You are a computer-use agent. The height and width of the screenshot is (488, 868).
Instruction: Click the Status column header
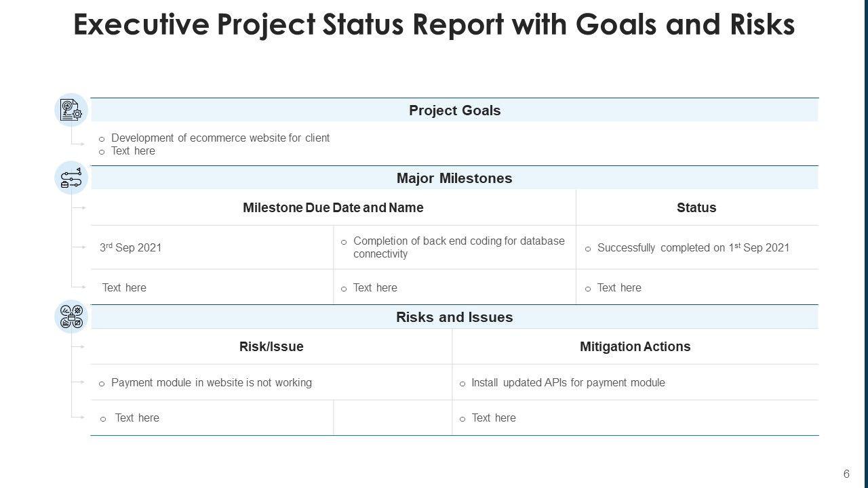click(696, 208)
